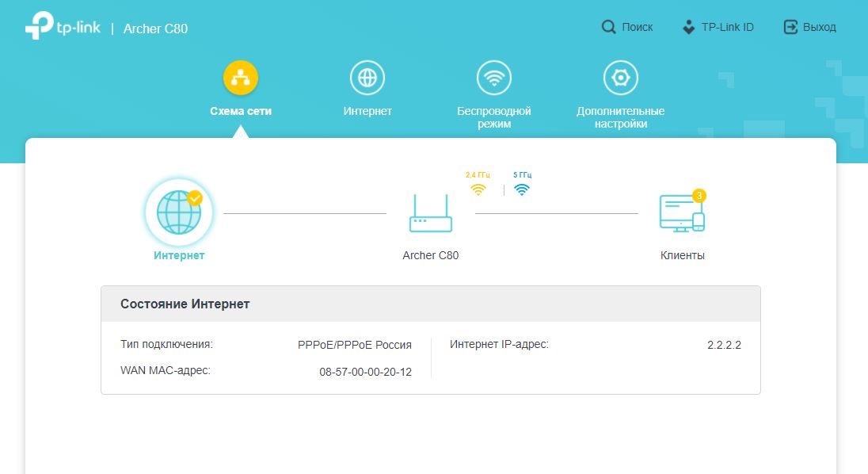Go to the Дополнительные настройки tab label

coord(621,117)
